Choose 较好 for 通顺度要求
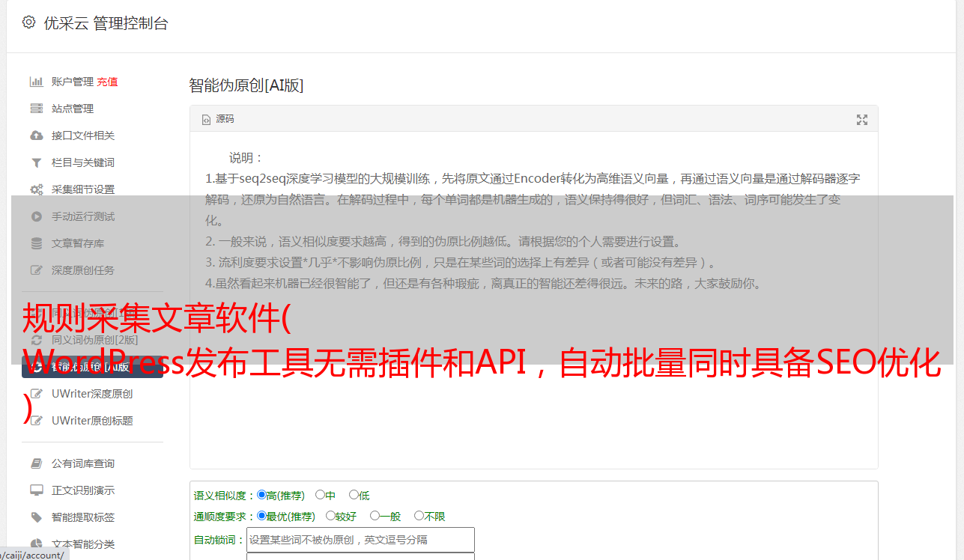Image resolution: width=964 pixels, height=560 pixels. click(330, 516)
